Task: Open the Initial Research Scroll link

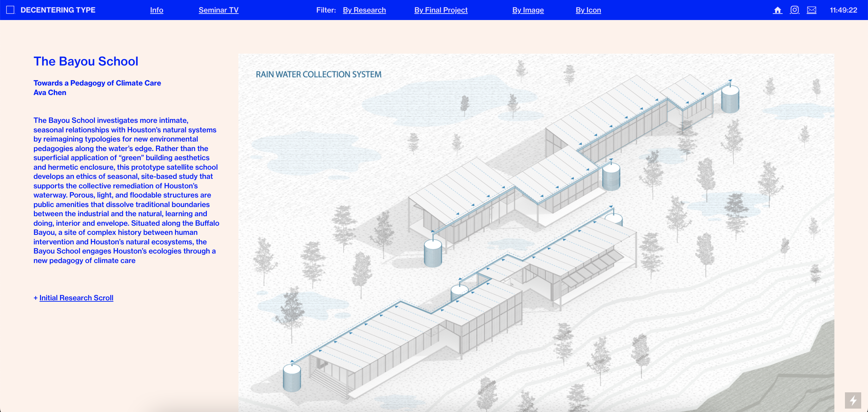Action: 76,298
